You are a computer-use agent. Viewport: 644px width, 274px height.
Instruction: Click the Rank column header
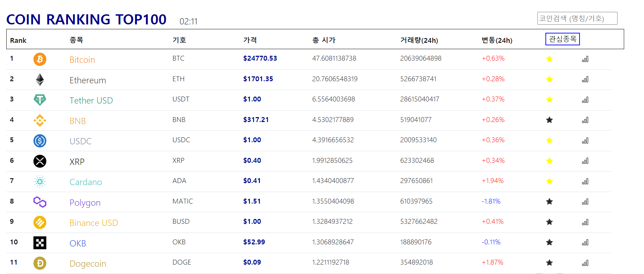tap(18, 40)
